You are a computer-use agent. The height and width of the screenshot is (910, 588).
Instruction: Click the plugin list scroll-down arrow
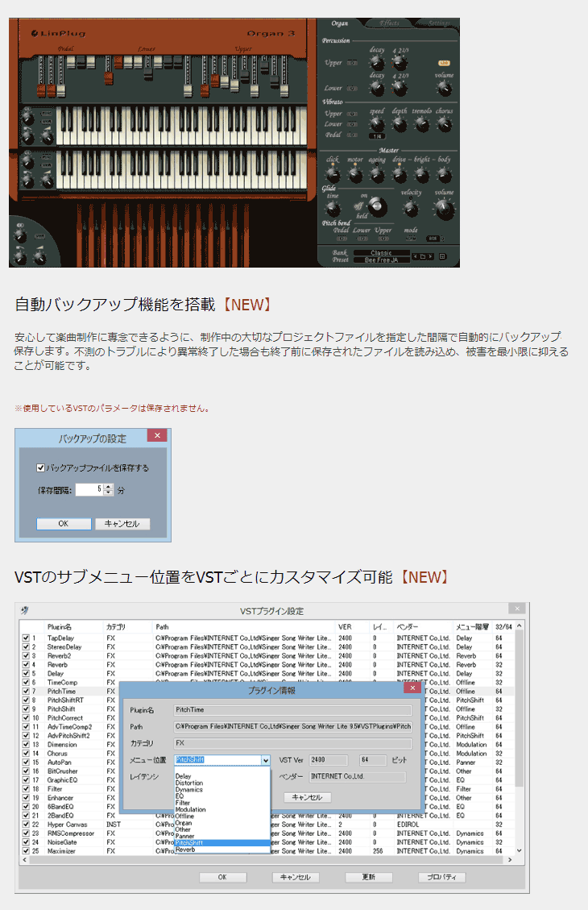tap(519, 851)
